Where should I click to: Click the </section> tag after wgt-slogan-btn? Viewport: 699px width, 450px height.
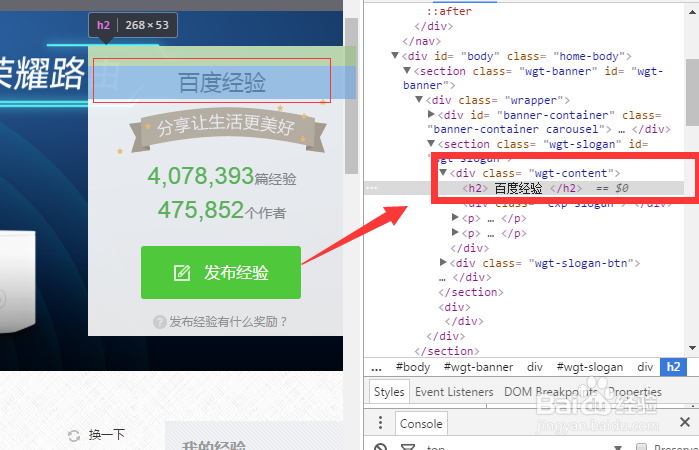click(471, 292)
